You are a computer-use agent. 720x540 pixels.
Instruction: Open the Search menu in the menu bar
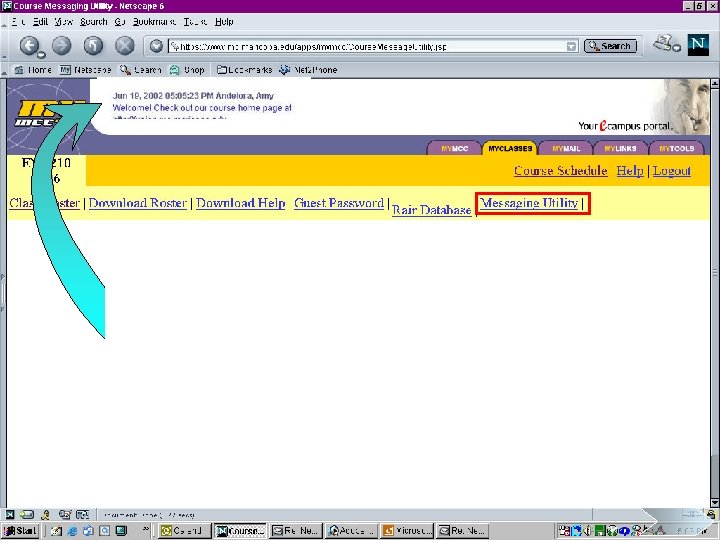[x=94, y=22]
